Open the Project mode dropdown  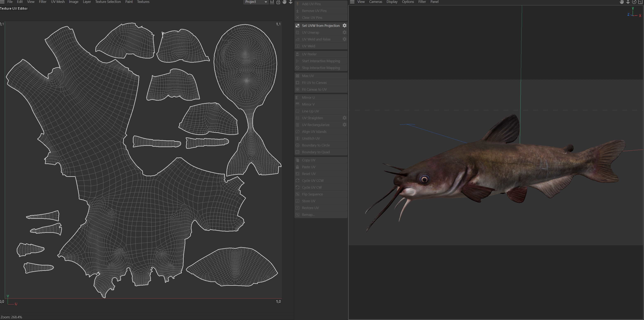pyautogui.click(x=256, y=2)
